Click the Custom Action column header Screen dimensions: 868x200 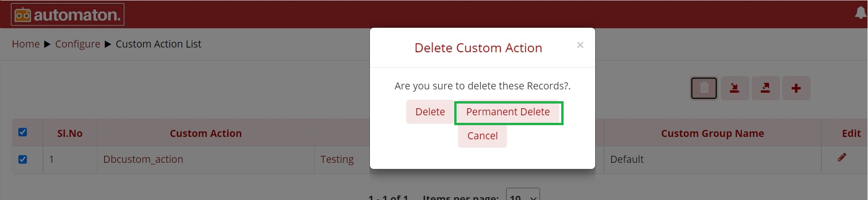click(x=206, y=134)
